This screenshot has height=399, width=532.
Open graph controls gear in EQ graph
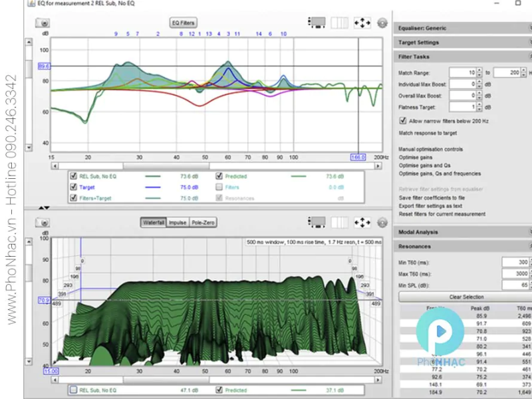point(382,23)
